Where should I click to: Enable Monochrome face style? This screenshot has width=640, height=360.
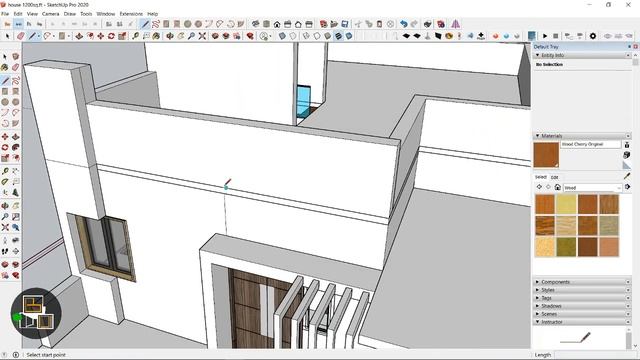[x=349, y=36]
